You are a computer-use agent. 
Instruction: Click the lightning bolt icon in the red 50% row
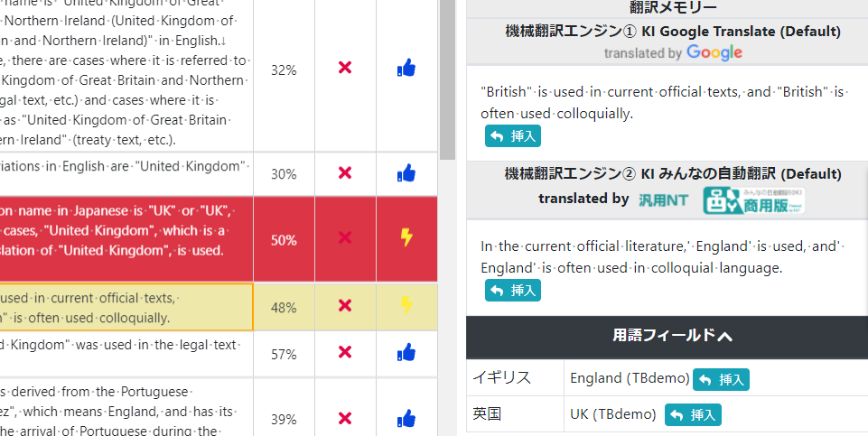pyautogui.click(x=406, y=237)
